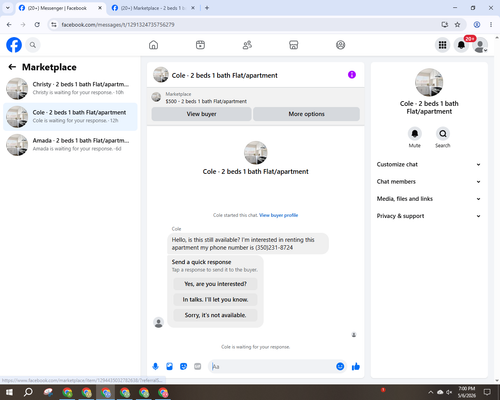
Task: Click the center chat profile picture
Action: 256,153
